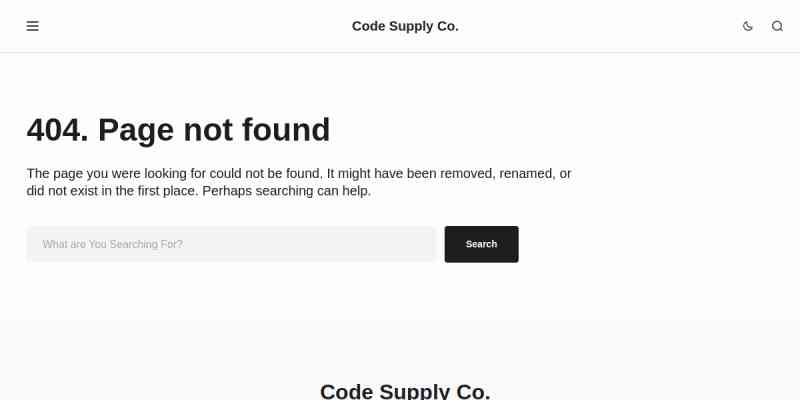This screenshot has height=400, width=800.
Task: Switch site color scheme using crescent icon
Action: 747,26
